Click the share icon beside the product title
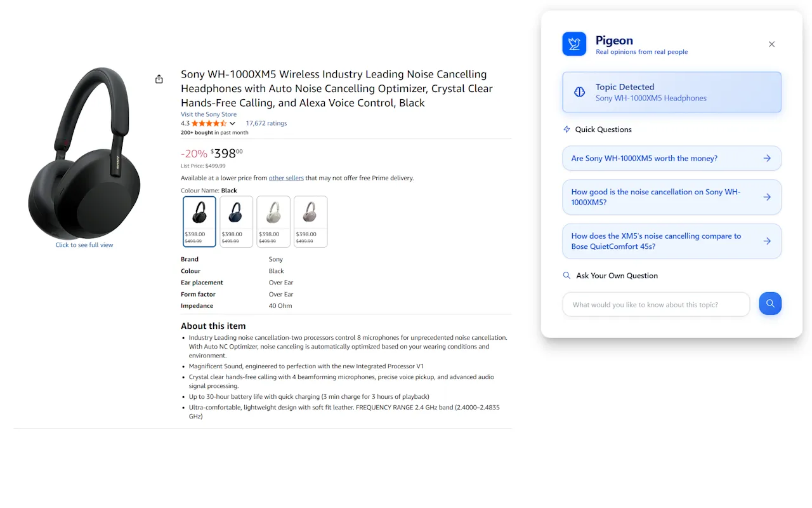812x508 pixels. (159, 79)
